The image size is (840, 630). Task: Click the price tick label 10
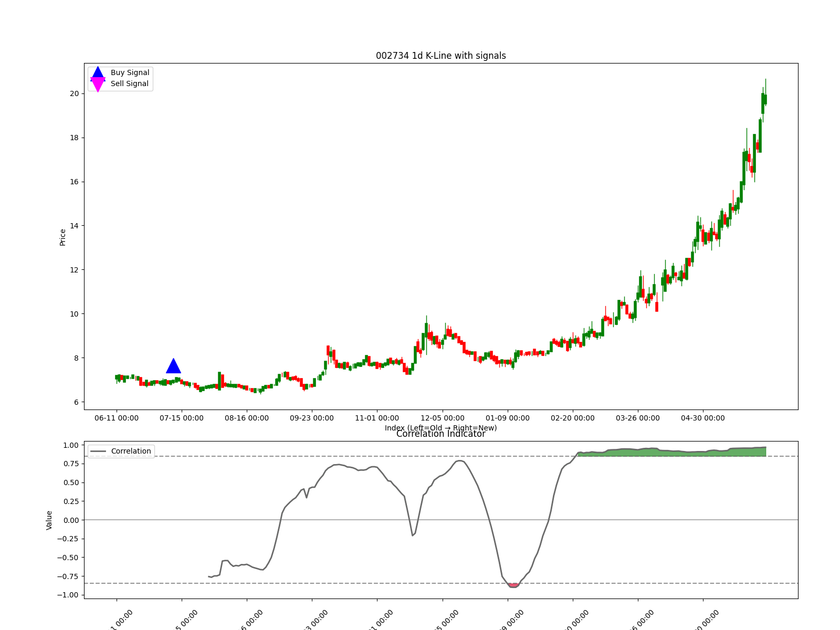pos(74,314)
